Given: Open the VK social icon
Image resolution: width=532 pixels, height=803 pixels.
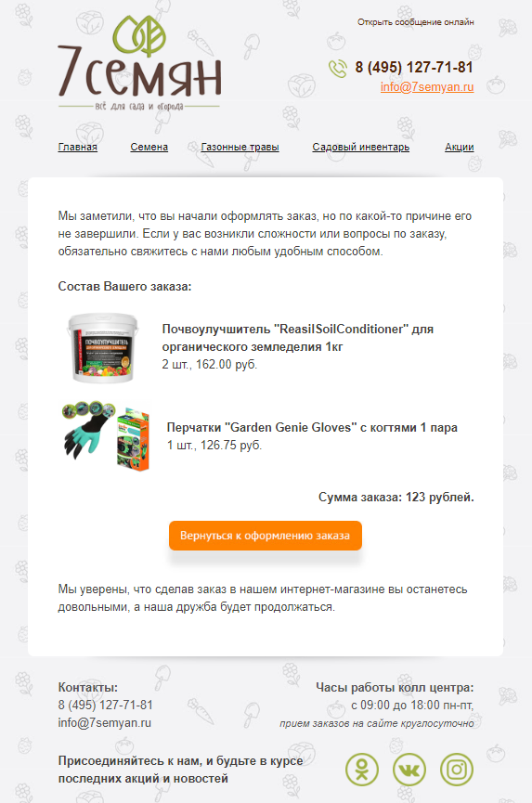Looking at the screenshot, I should pyautogui.click(x=409, y=770).
